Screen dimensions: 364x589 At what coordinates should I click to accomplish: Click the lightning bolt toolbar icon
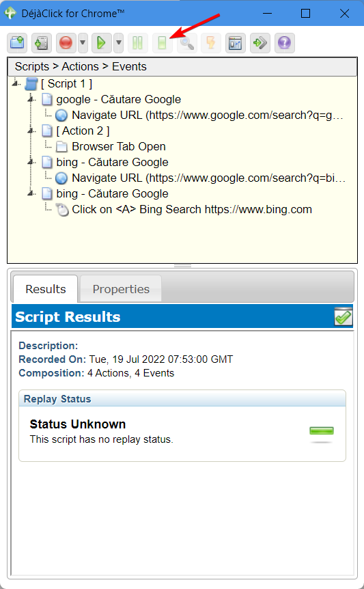point(211,43)
